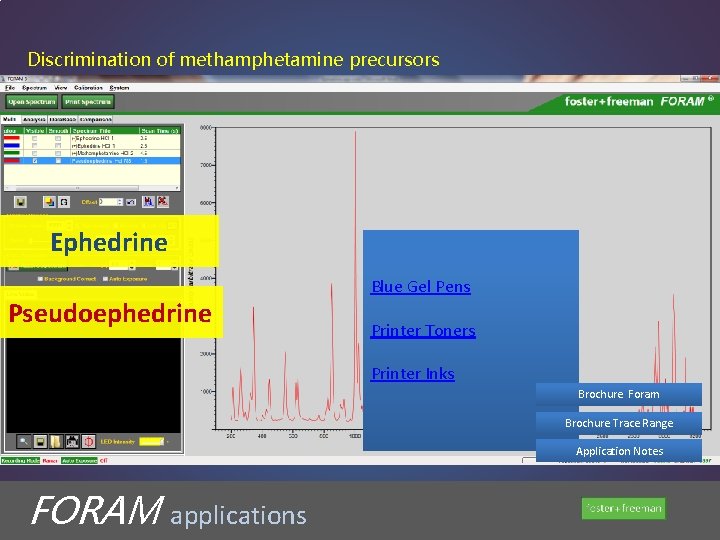Switch to the Analysis tab
Screen dimensions: 720x540
[34, 119]
